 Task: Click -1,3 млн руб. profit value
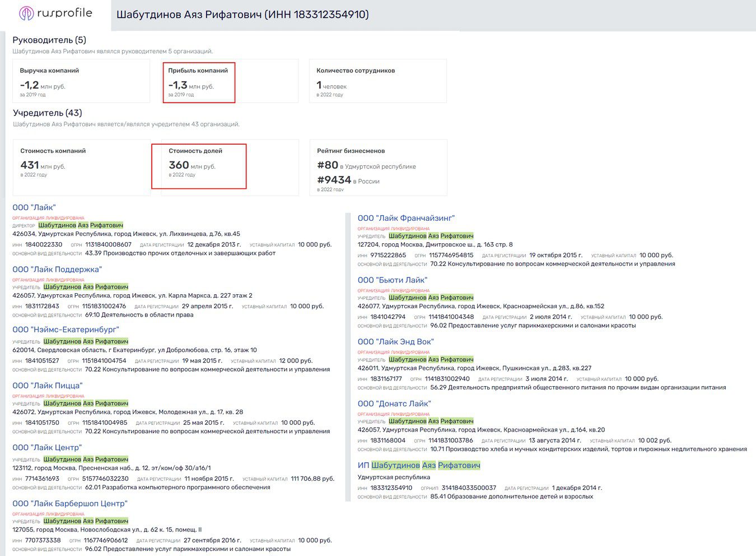(191, 85)
